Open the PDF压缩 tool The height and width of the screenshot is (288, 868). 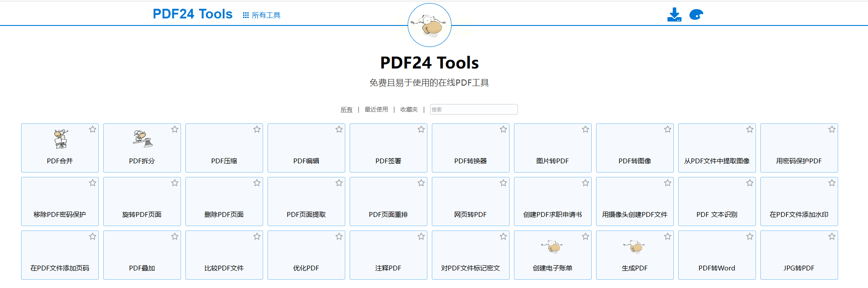pyautogui.click(x=224, y=148)
